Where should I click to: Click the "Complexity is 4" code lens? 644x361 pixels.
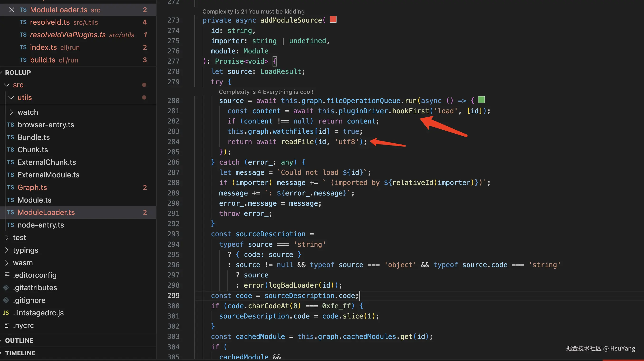coord(266,92)
